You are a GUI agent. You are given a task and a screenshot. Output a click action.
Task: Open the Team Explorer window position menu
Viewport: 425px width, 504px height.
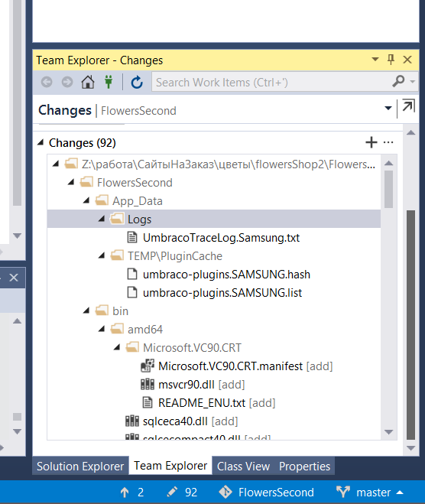click(375, 60)
